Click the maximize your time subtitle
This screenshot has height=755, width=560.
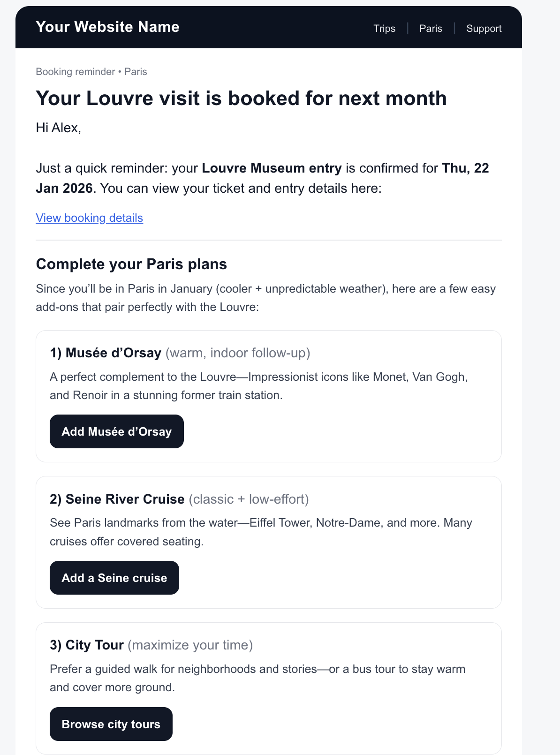190,645
